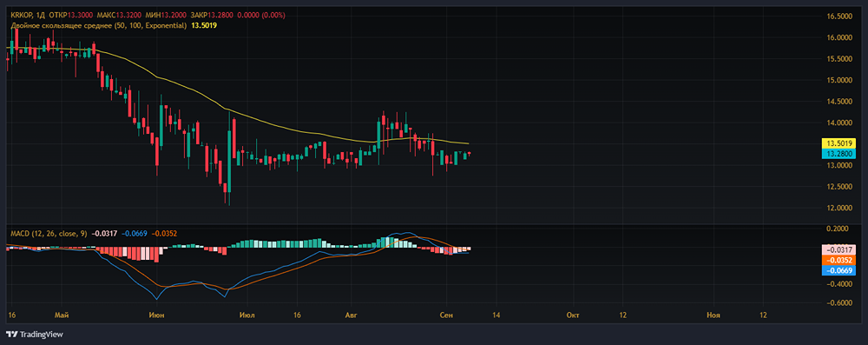The image size is (868, 345).
Task: Click the 16.5000 price scale label
Action: [839, 17]
